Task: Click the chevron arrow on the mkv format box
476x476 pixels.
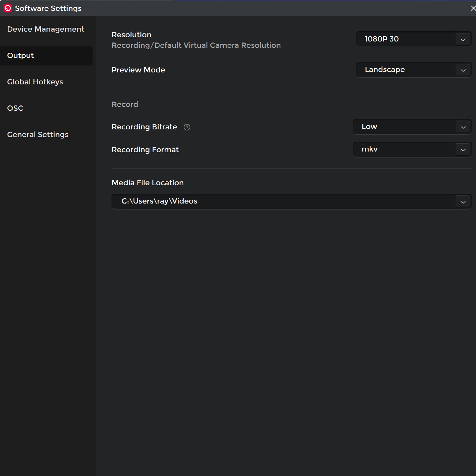Action: pos(463,150)
